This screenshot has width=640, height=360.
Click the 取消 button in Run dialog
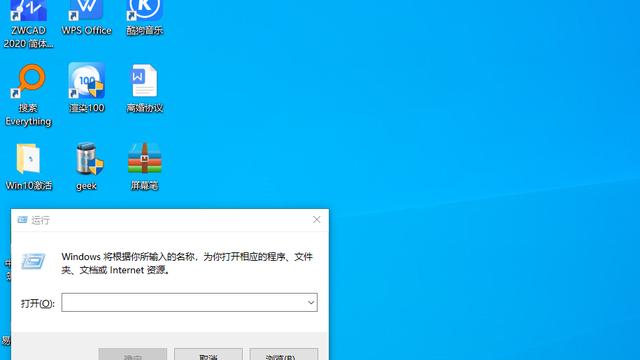coord(208,354)
